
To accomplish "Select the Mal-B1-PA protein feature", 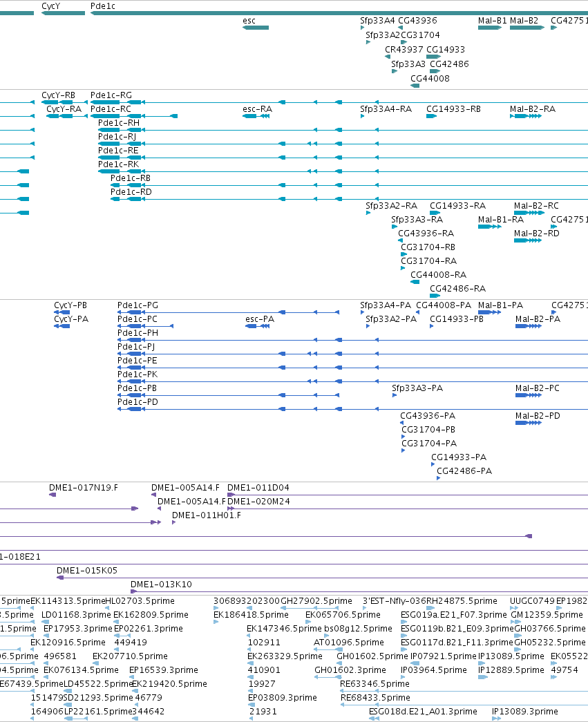I will (x=489, y=312).
